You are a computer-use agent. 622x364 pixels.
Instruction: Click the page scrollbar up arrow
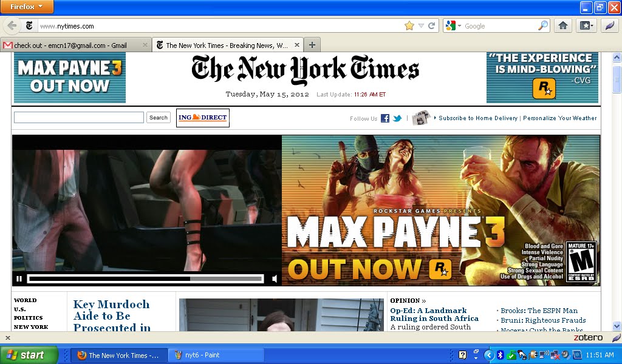pos(617,58)
